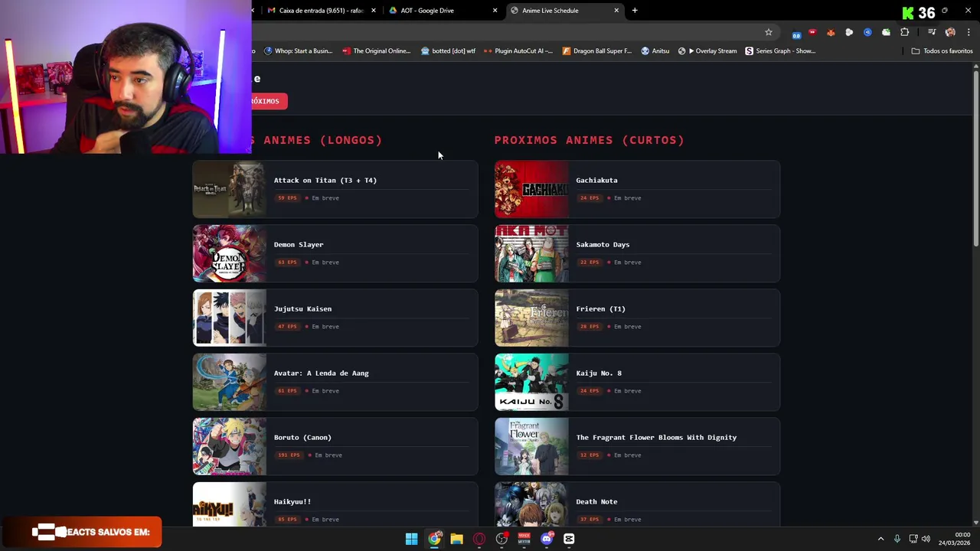Select the Attack on Titan (T3 + T4) title

point(325,181)
